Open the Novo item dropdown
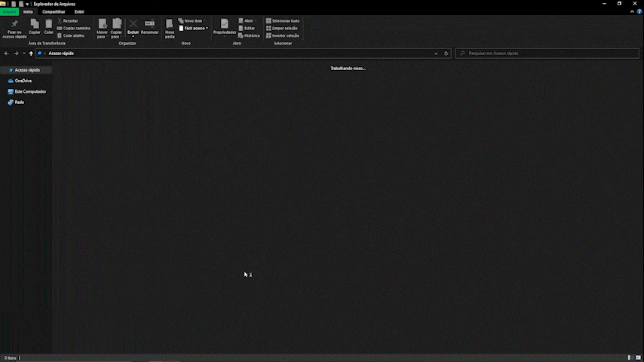Viewport: 644px width, 362px height. [192, 20]
